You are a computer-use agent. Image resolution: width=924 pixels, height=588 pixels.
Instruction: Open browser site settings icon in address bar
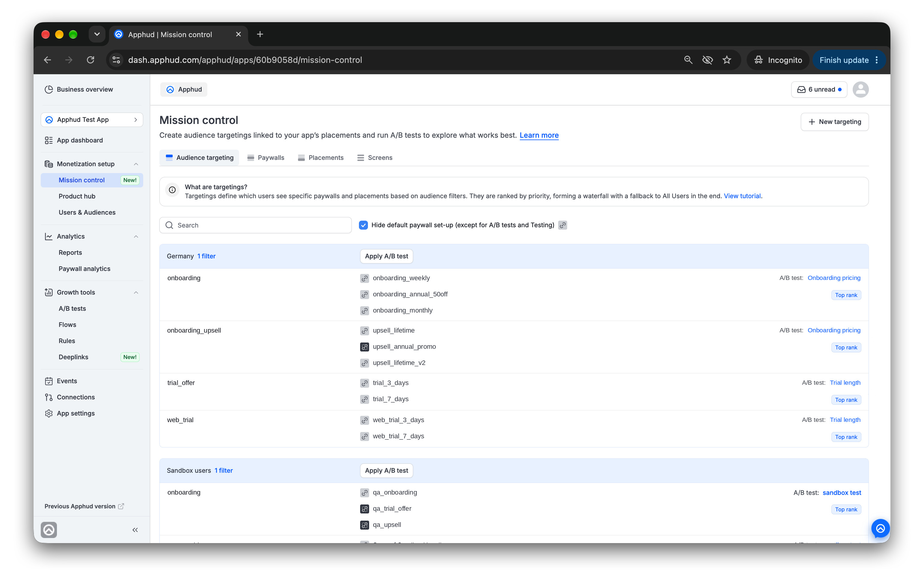pyautogui.click(x=116, y=60)
